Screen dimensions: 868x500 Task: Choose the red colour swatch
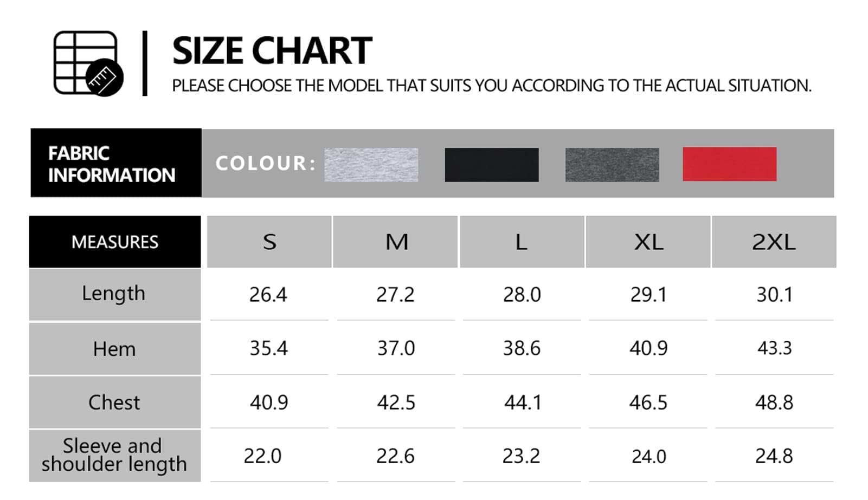pos(730,164)
